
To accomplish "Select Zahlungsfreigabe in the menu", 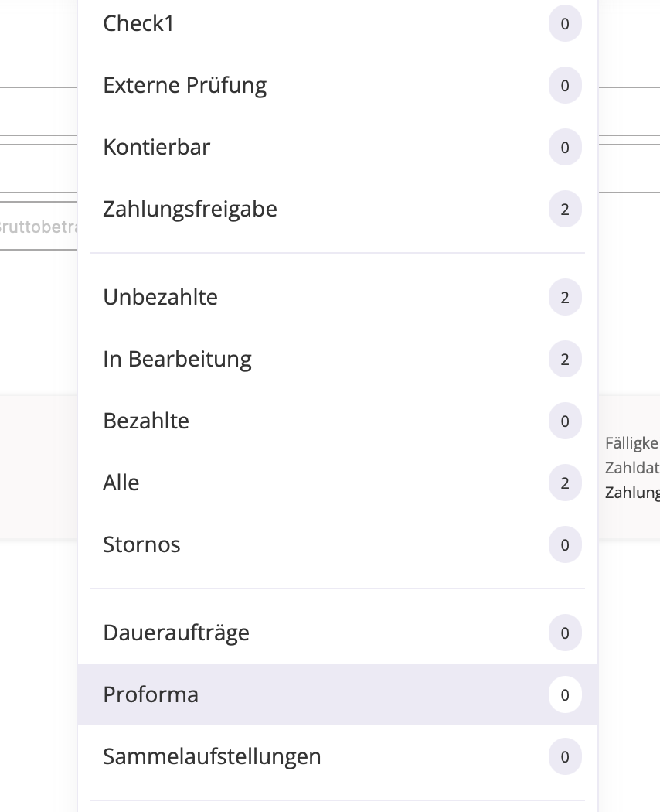I will (190, 210).
